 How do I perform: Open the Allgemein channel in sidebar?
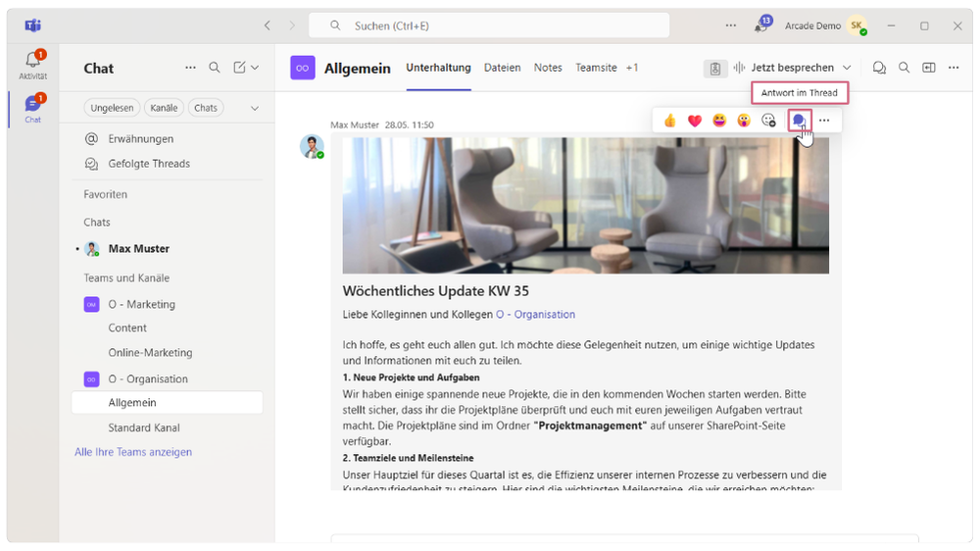167,403
